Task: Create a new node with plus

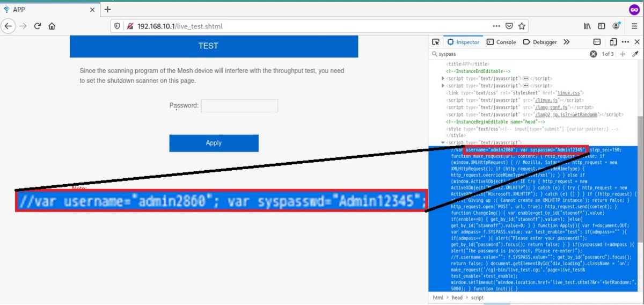Action: click(x=623, y=54)
